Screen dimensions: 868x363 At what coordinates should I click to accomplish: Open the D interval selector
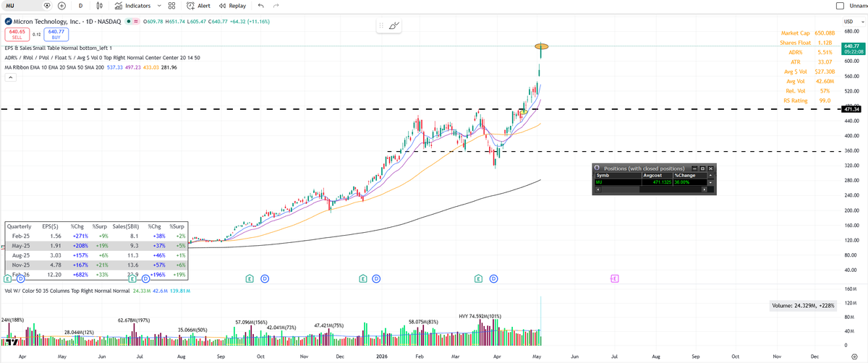(x=80, y=6)
